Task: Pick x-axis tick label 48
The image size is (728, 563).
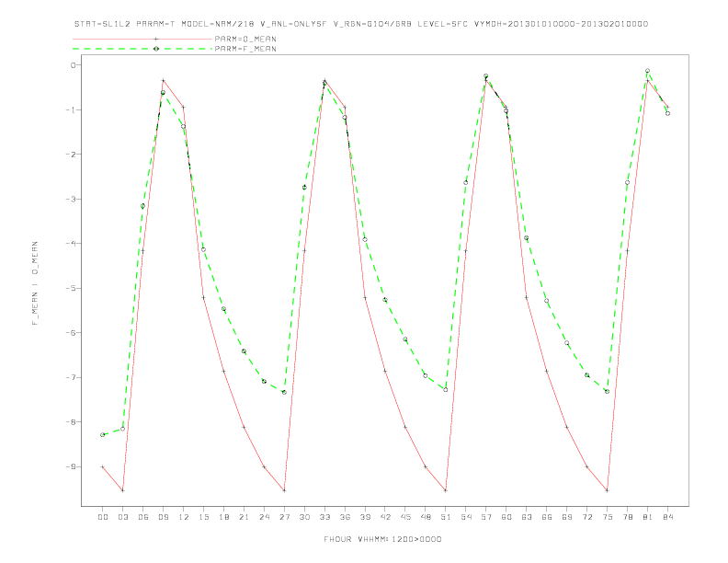Action: click(x=426, y=517)
